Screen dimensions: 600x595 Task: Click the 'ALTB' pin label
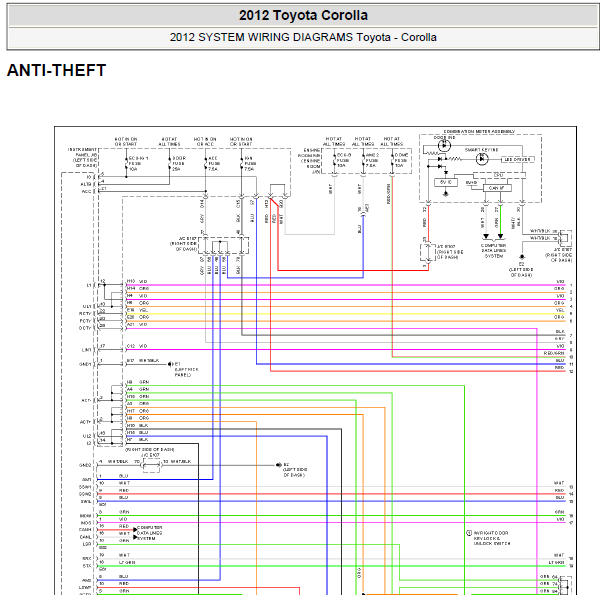pos(86,184)
